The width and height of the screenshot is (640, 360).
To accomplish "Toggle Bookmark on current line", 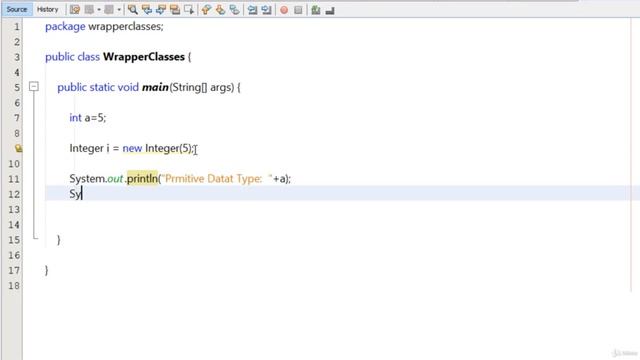I will [x=235, y=10].
